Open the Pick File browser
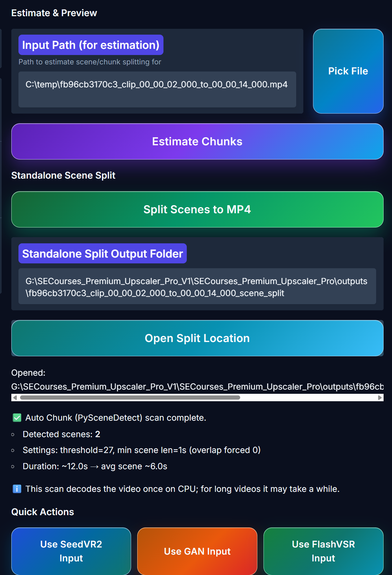This screenshot has height=575, width=392. [348, 71]
